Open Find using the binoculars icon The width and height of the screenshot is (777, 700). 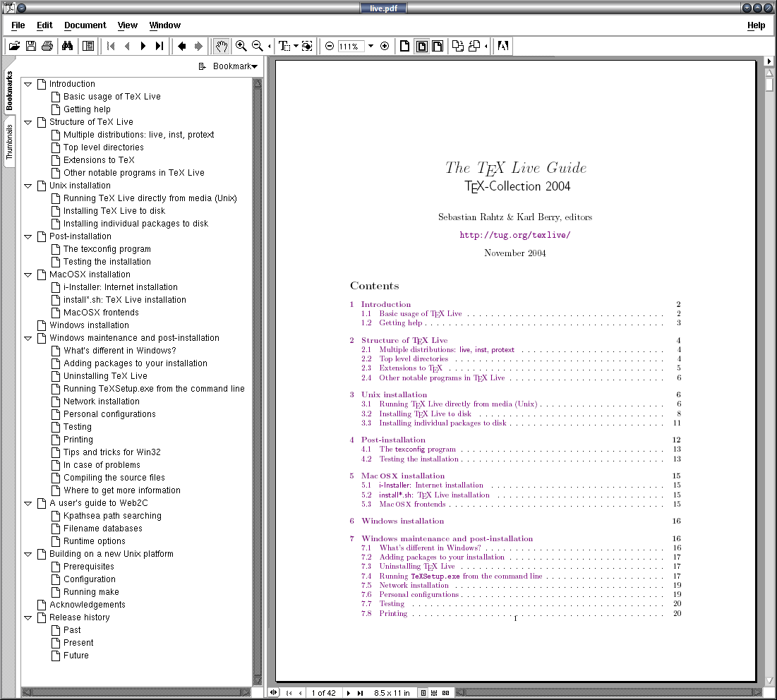68,47
